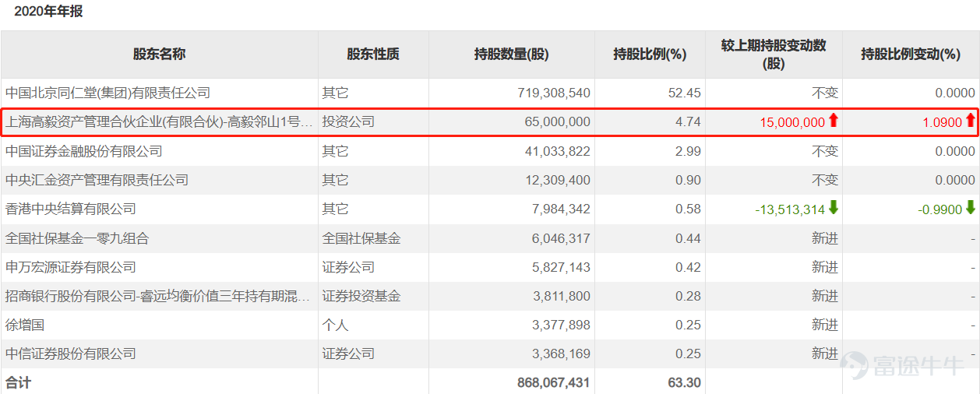The width and height of the screenshot is (980, 394).
Task: Click 招商银行股份有限公司-睿远均衡价值 fund row
Action: click(x=159, y=296)
